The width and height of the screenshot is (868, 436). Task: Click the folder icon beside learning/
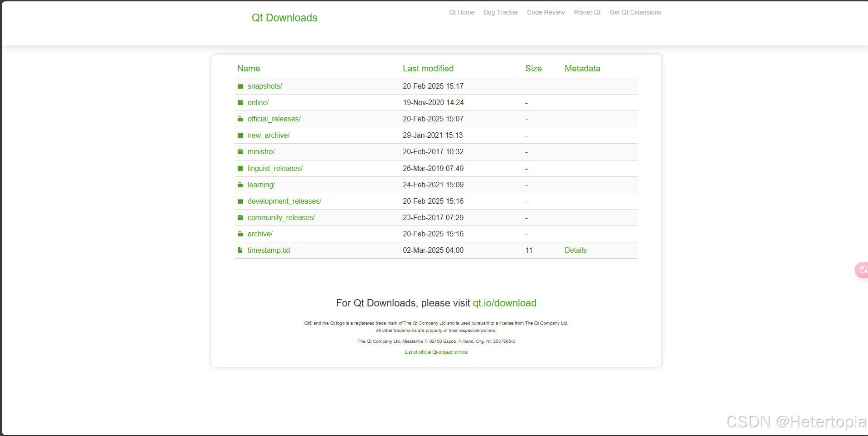click(x=240, y=185)
